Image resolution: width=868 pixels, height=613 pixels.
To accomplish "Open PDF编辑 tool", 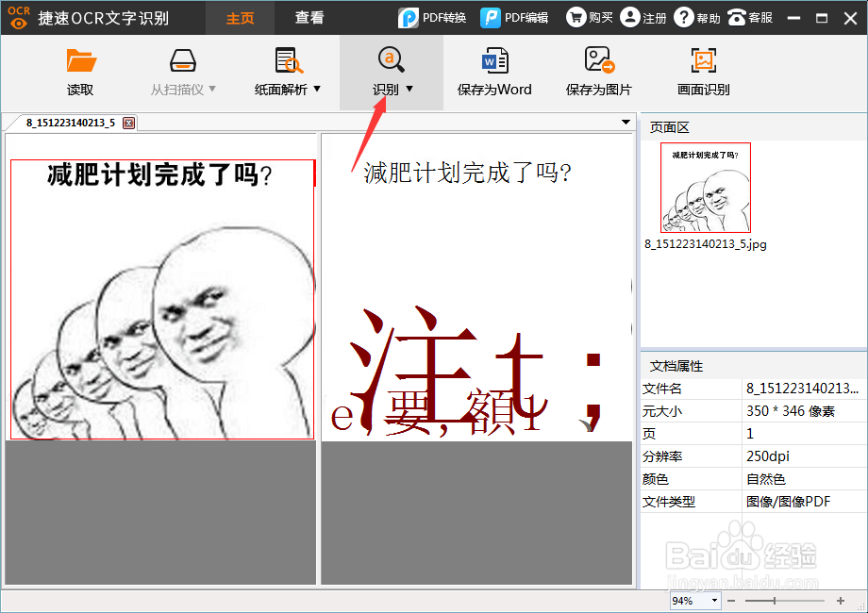I will [514, 18].
